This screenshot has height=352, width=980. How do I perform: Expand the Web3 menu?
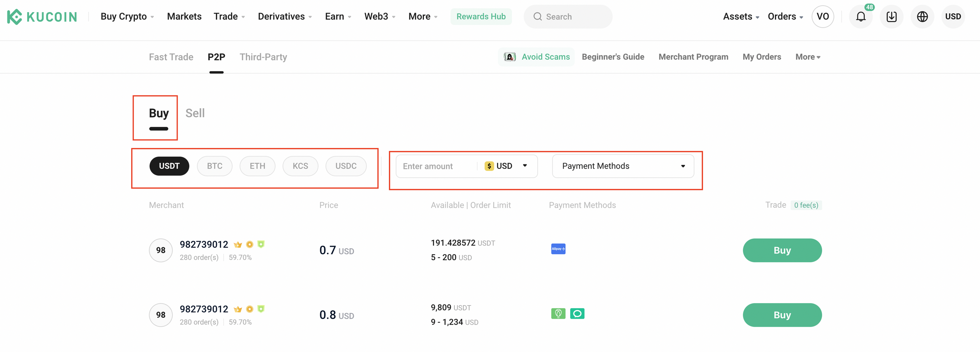click(x=380, y=16)
